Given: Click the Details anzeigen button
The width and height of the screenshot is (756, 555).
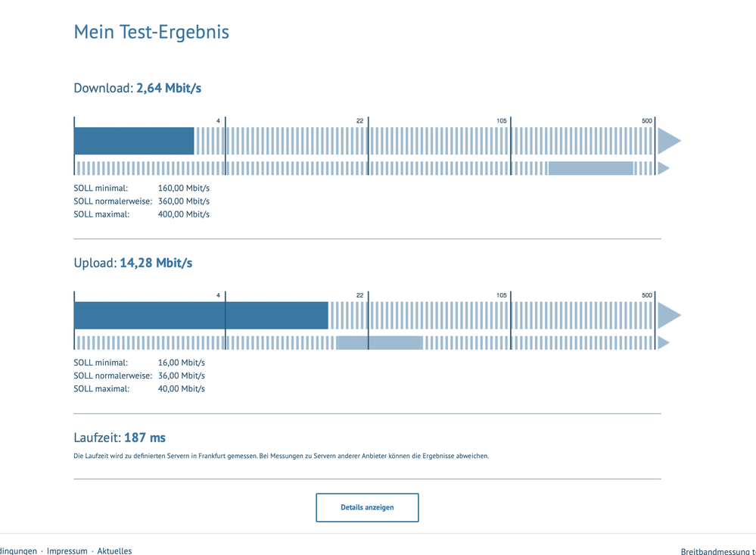Looking at the screenshot, I should point(367,507).
